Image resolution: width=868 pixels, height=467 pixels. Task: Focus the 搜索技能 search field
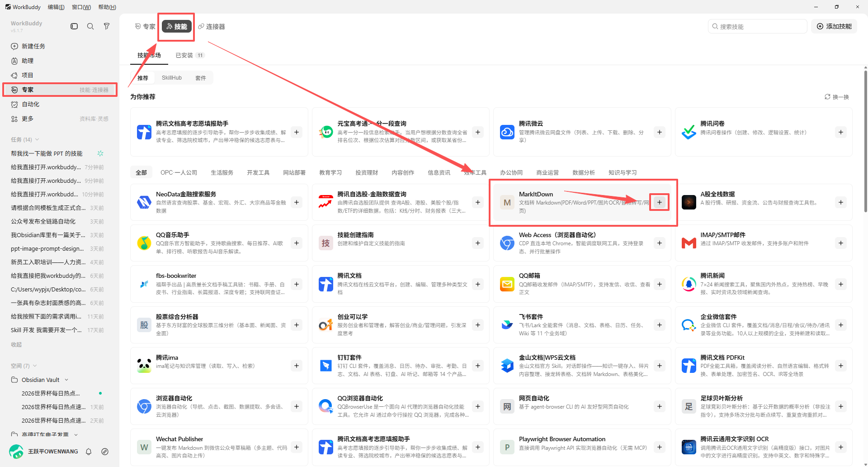coord(758,26)
